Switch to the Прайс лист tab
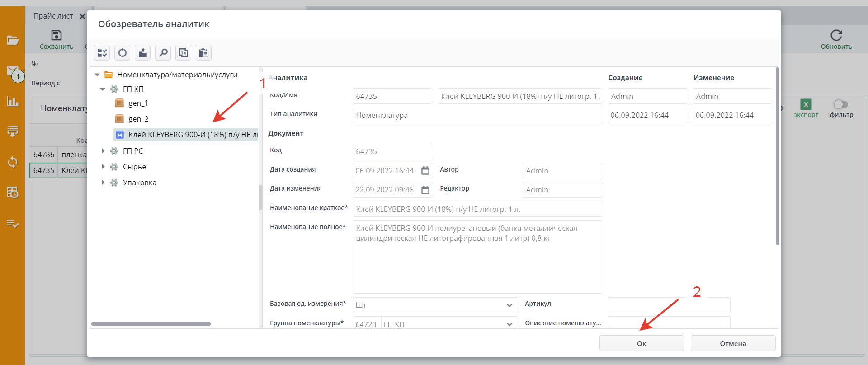Viewport: 868px width, 365px height. [53, 16]
